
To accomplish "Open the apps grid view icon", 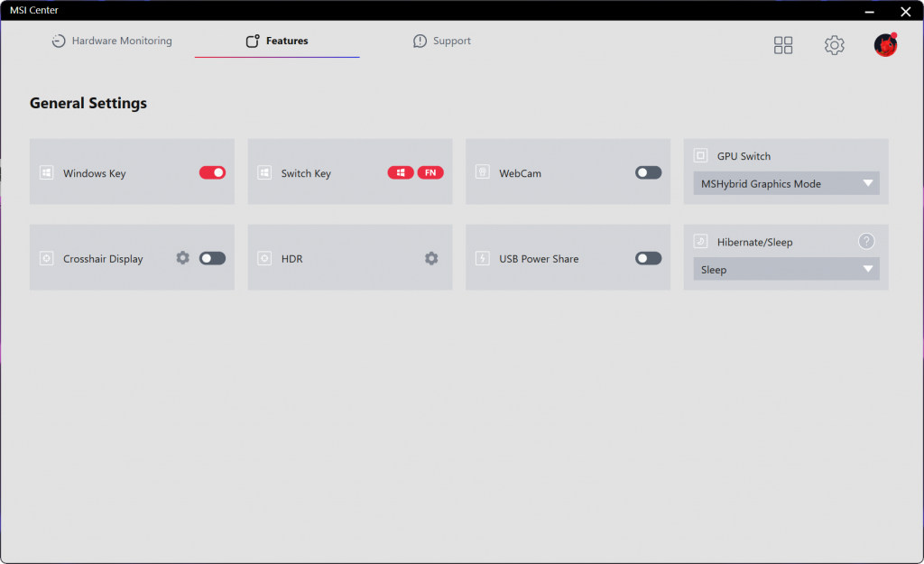I will 783,45.
